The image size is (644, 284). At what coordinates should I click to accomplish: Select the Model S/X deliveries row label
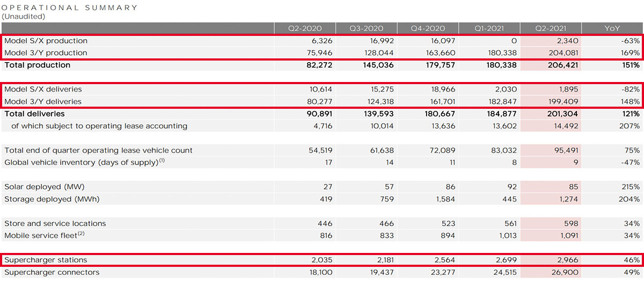pos(43,89)
